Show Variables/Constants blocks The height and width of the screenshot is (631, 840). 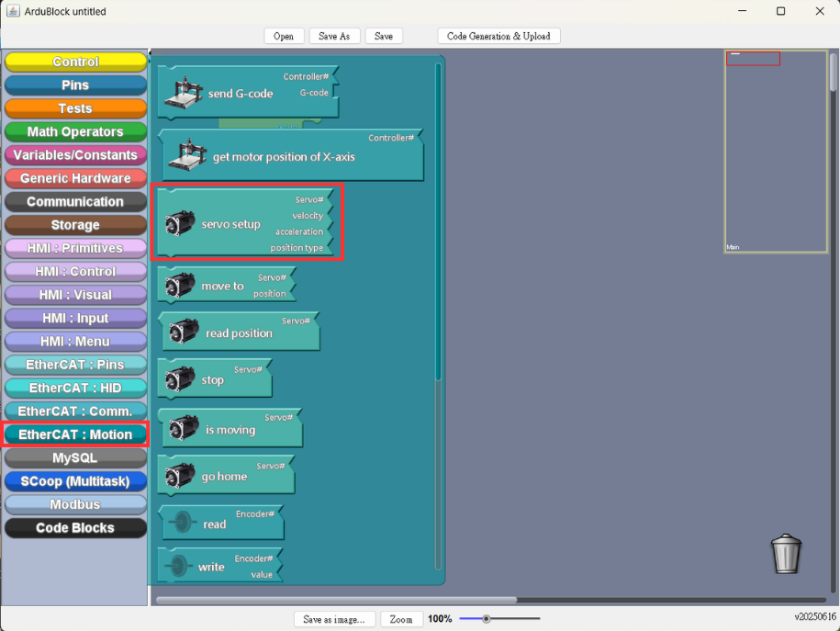(75, 155)
